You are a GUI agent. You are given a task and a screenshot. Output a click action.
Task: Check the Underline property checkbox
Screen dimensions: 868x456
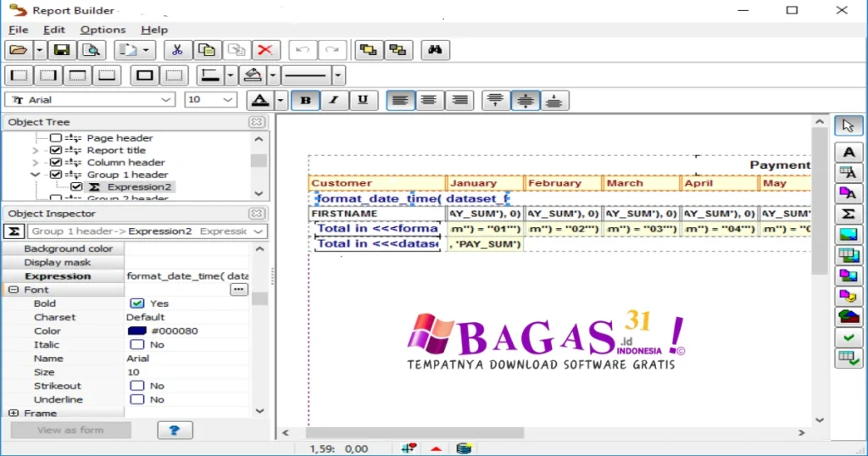[x=136, y=399]
